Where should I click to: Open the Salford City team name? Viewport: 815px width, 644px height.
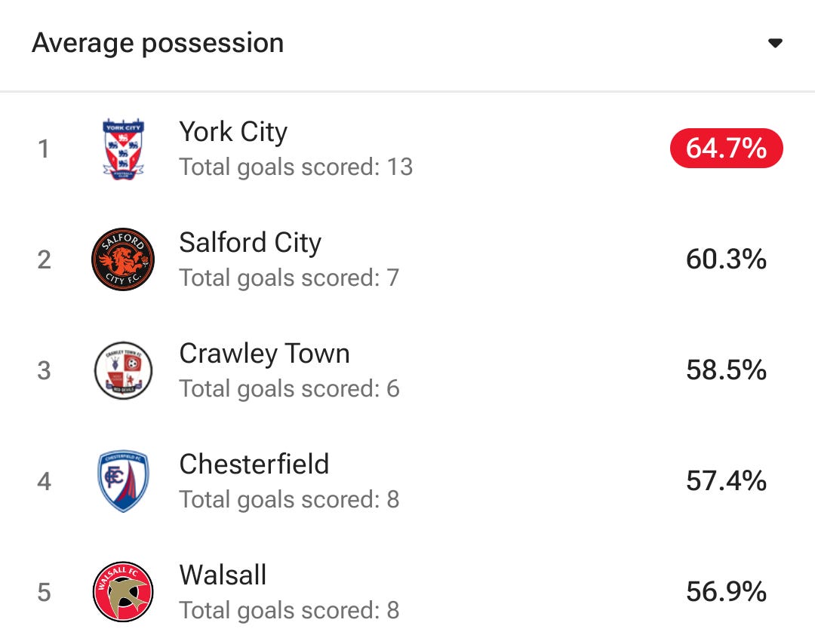click(251, 243)
